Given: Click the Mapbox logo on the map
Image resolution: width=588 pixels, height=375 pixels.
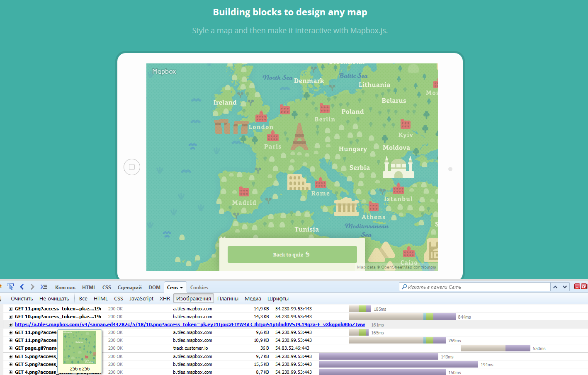Looking at the screenshot, I should (x=164, y=71).
